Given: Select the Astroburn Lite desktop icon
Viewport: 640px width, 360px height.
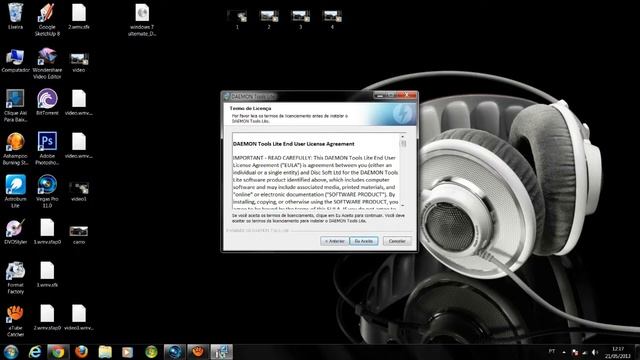Looking at the screenshot, I should coord(16,192).
